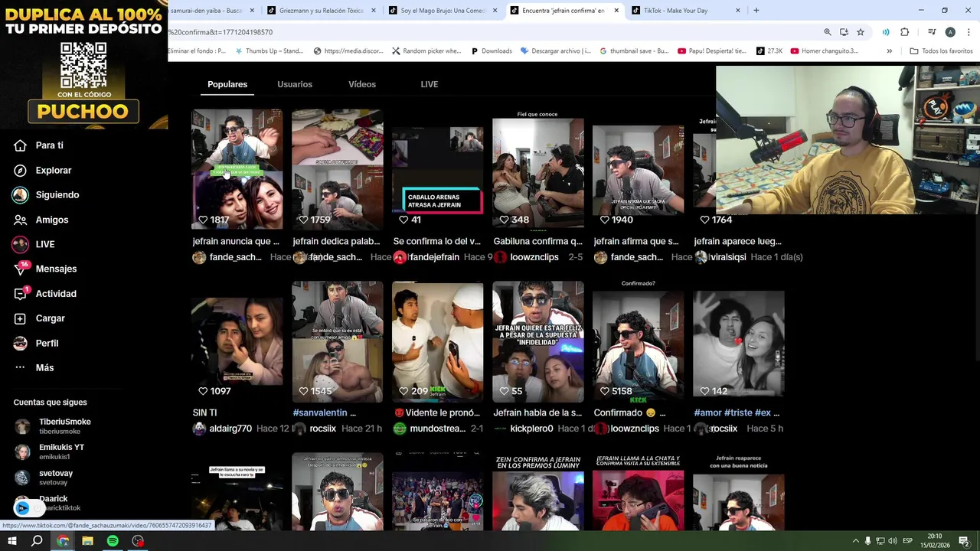980x551 pixels.
Task: Open author kickplero0 profile
Action: point(531,429)
